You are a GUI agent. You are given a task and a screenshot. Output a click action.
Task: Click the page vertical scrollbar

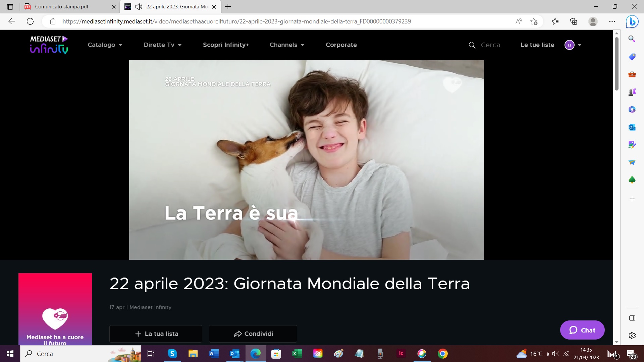point(616,64)
